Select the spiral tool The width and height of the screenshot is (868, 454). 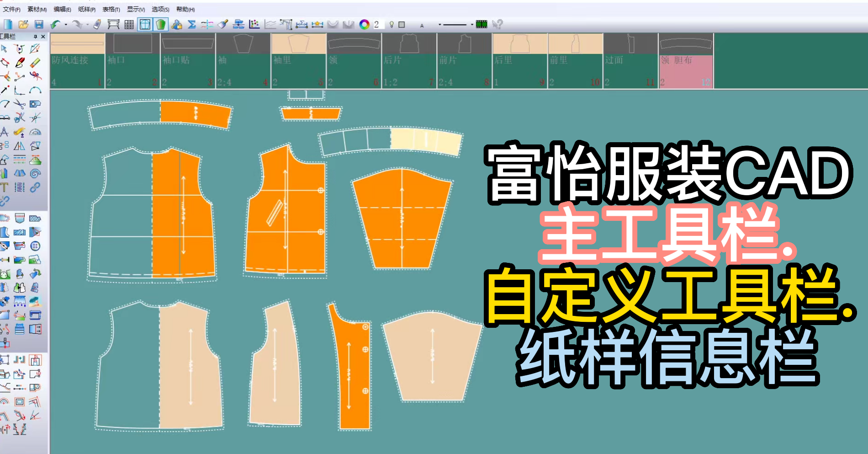pyautogui.click(x=35, y=174)
